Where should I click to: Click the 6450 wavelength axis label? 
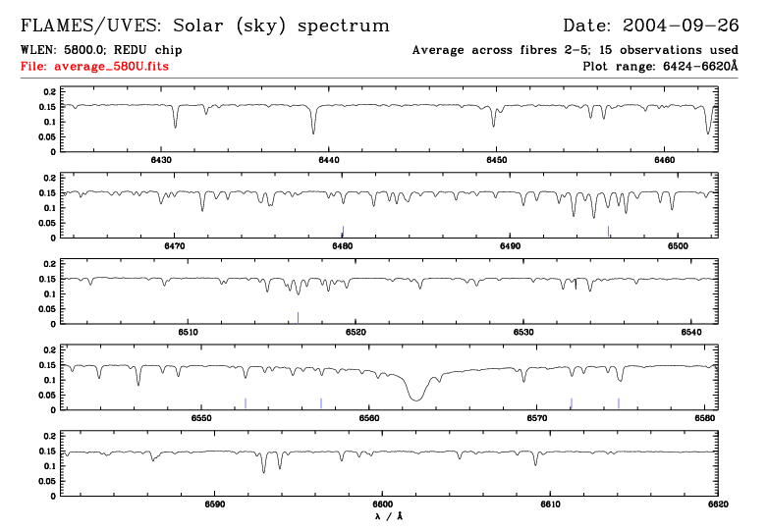pyautogui.click(x=497, y=160)
